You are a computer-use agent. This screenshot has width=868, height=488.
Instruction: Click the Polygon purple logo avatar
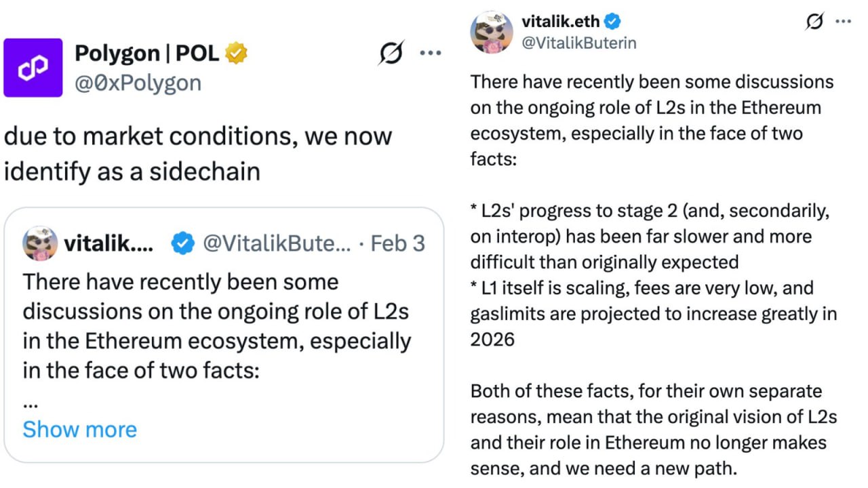[x=33, y=68]
